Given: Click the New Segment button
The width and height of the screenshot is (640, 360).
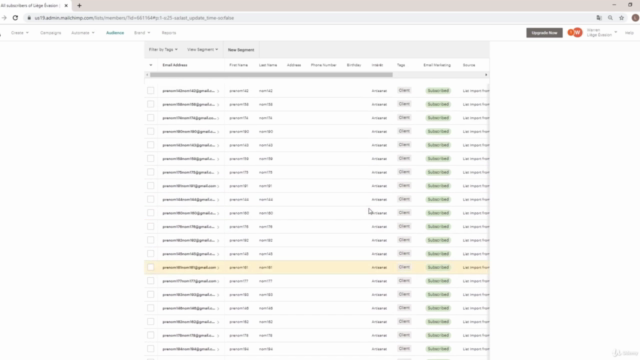Looking at the screenshot, I should point(241,50).
